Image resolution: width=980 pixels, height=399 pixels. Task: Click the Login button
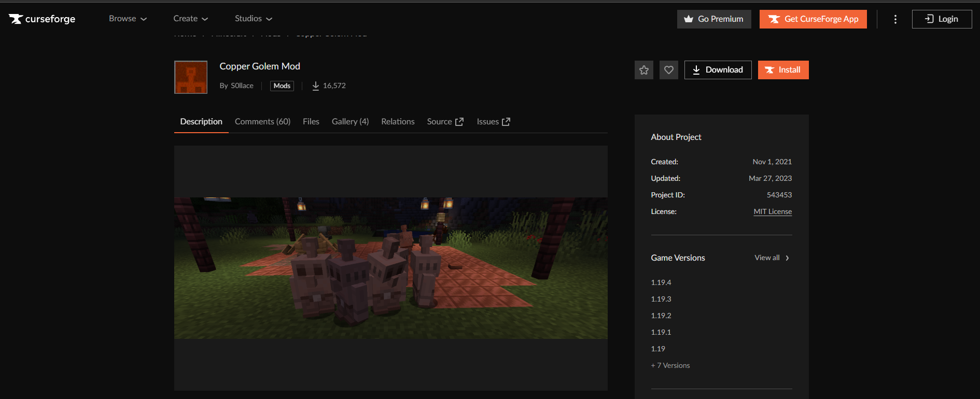[x=942, y=19]
